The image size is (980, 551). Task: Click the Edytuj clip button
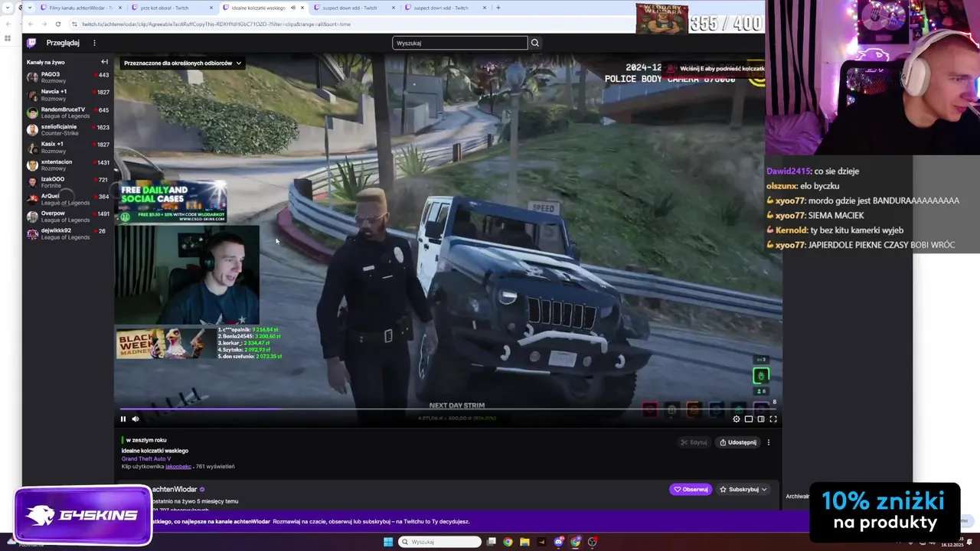694,442
